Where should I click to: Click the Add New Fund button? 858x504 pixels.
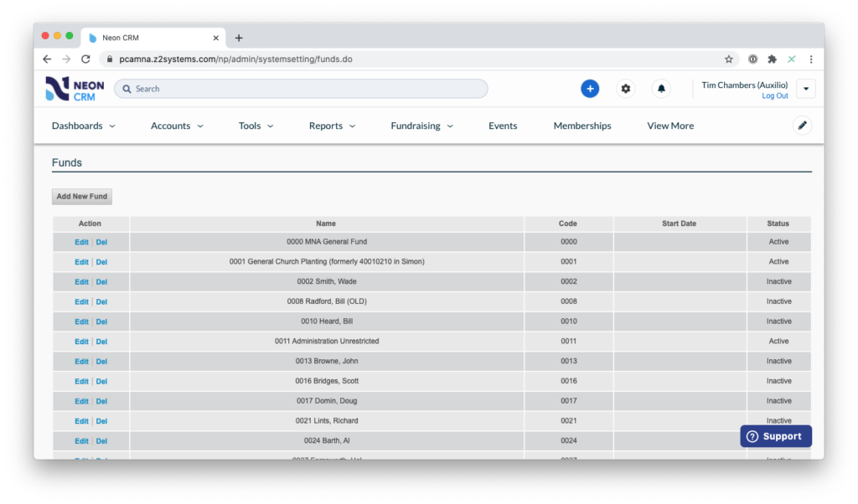tap(81, 196)
